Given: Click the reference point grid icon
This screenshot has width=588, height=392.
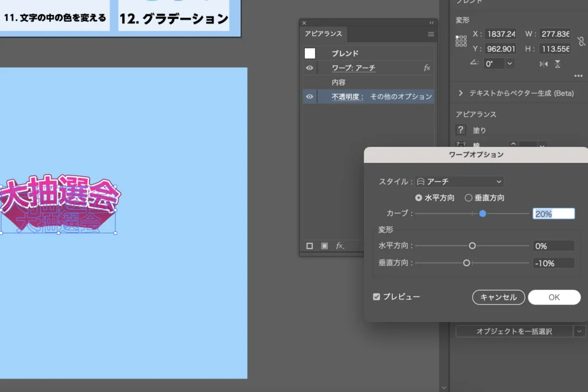Looking at the screenshot, I should pyautogui.click(x=461, y=41).
